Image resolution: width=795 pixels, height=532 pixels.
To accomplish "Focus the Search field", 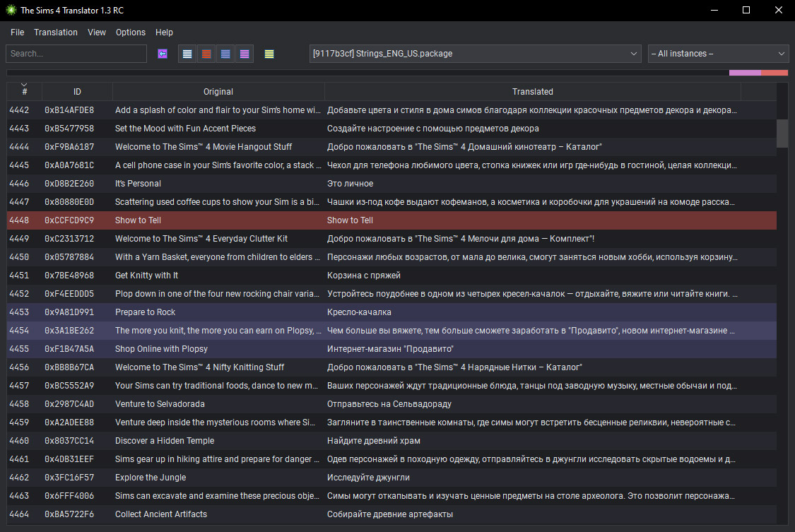I will coord(76,54).
